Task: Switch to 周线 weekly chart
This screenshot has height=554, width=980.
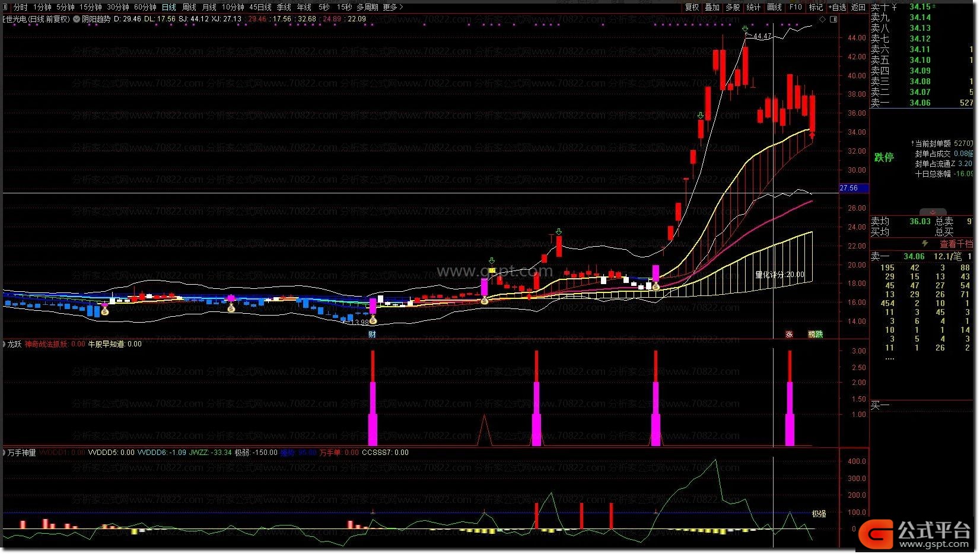Action: pos(189,7)
